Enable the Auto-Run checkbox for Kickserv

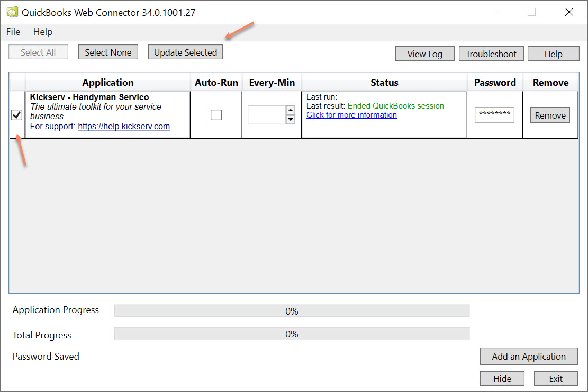point(216,115)
